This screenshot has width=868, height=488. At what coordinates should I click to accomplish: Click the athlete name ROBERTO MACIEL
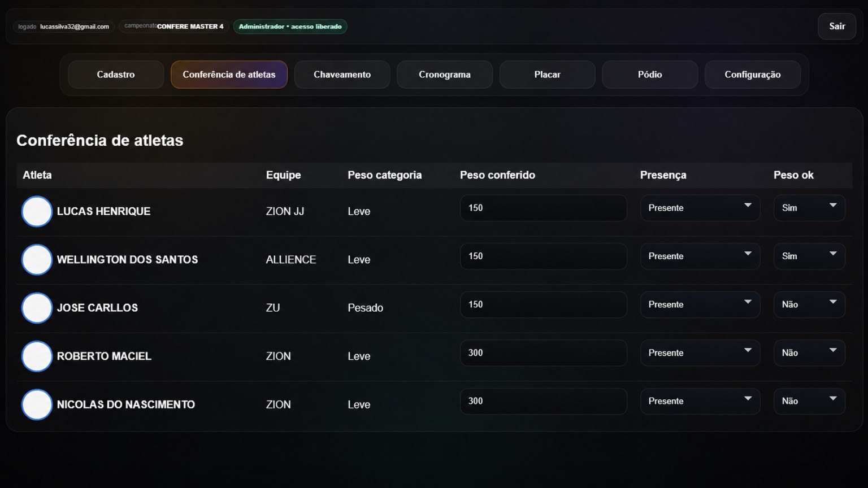click(104, 356)
